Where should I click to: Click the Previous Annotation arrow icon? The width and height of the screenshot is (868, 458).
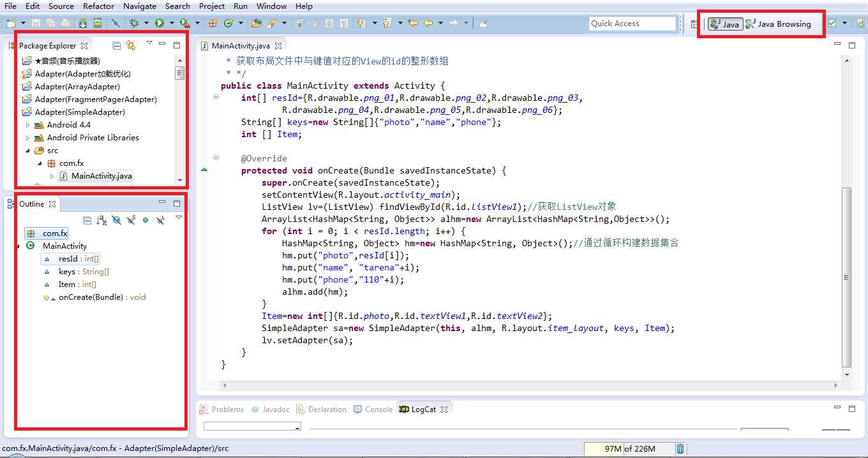[387, 23]
